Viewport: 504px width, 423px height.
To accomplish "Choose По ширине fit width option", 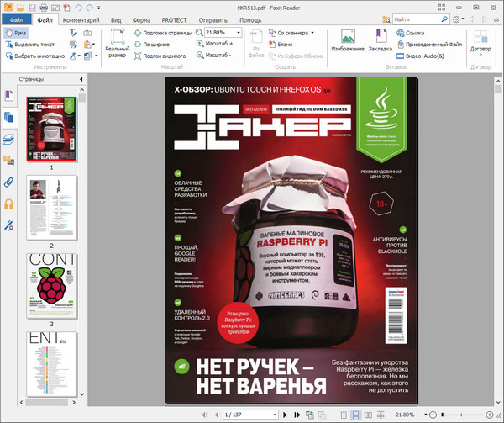I will (x=152, y=45).
